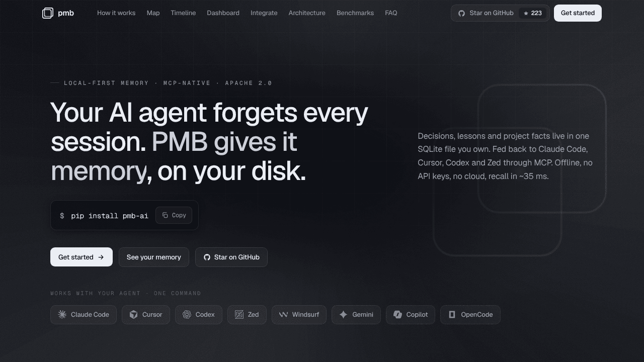The image size is (644, 362).
Task: Click the 'APACHE 2.0' text
Action: click(249, 83)
